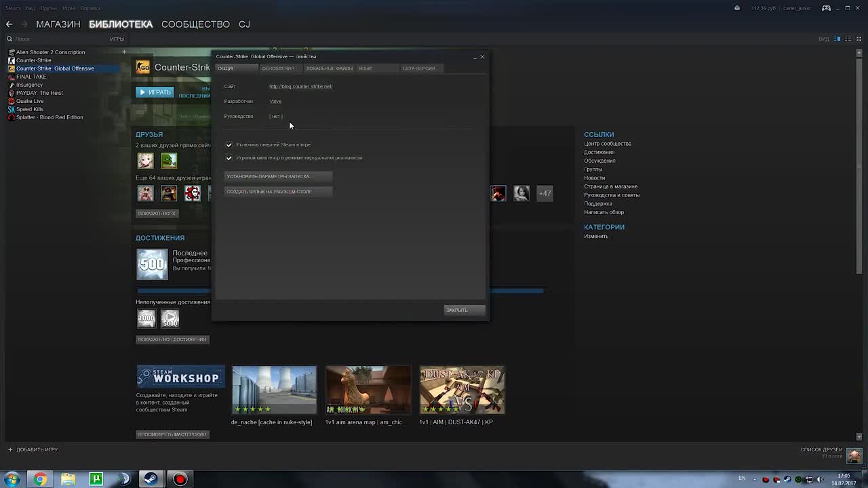The image size is (868, 488).
Task: Go back with the Steam back arrow
Action: (9, 24)
